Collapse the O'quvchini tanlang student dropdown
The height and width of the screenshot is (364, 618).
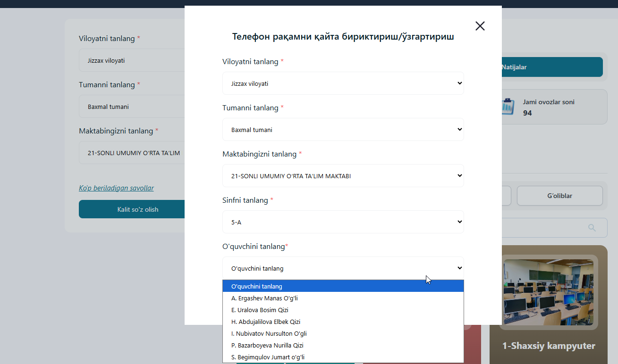tap(343, 268)
